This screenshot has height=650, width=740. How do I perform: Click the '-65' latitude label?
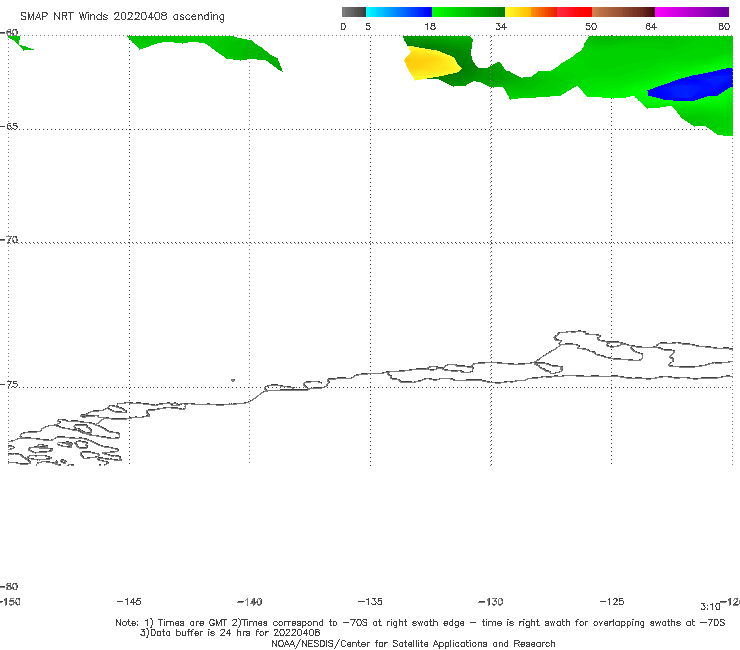point(9,127)
